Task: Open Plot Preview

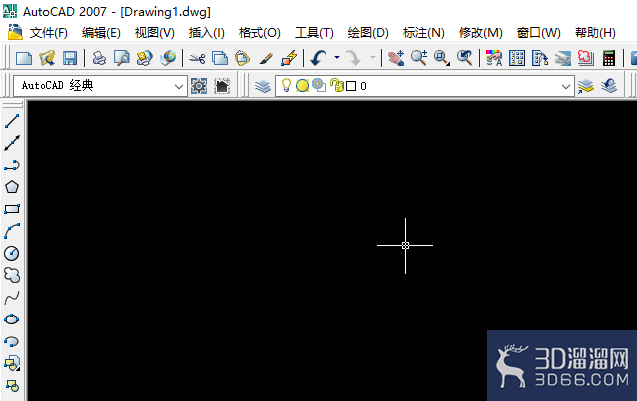Action: [x=121, y=58]
